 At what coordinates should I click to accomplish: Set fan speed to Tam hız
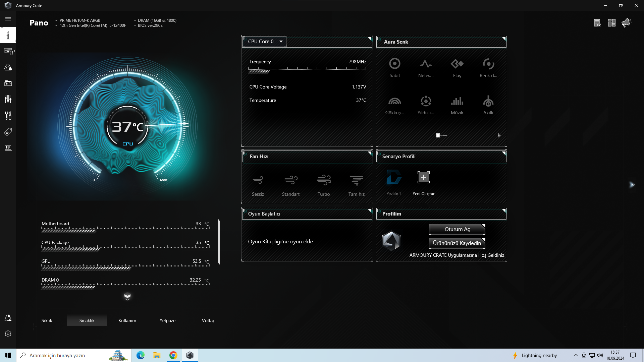pos(357,185)
